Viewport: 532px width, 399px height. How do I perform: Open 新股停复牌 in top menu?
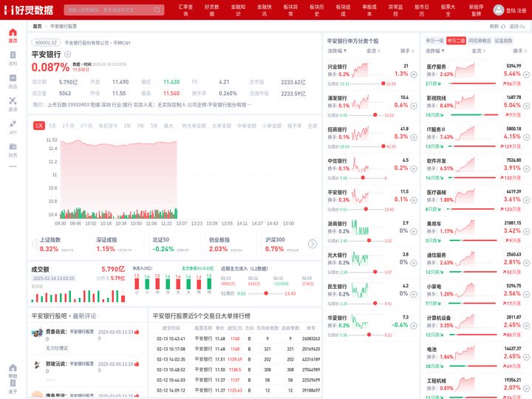pyautogui.click(x=477, y=10)
